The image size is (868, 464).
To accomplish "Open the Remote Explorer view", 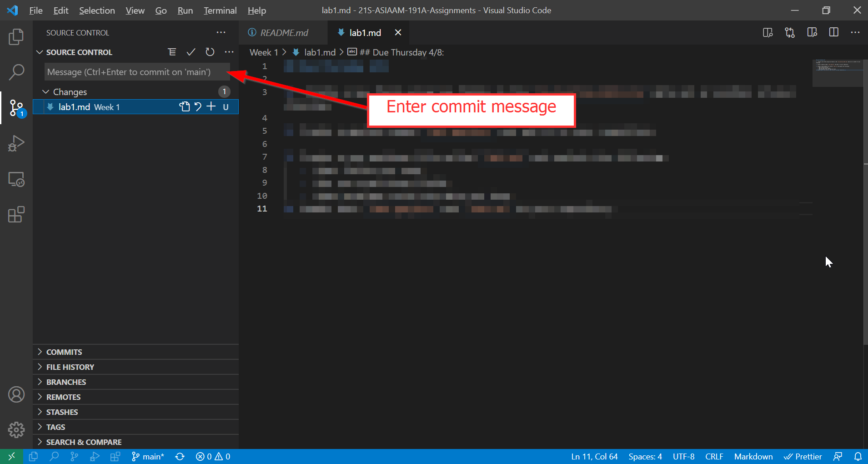I will click(x=16, y=179).
